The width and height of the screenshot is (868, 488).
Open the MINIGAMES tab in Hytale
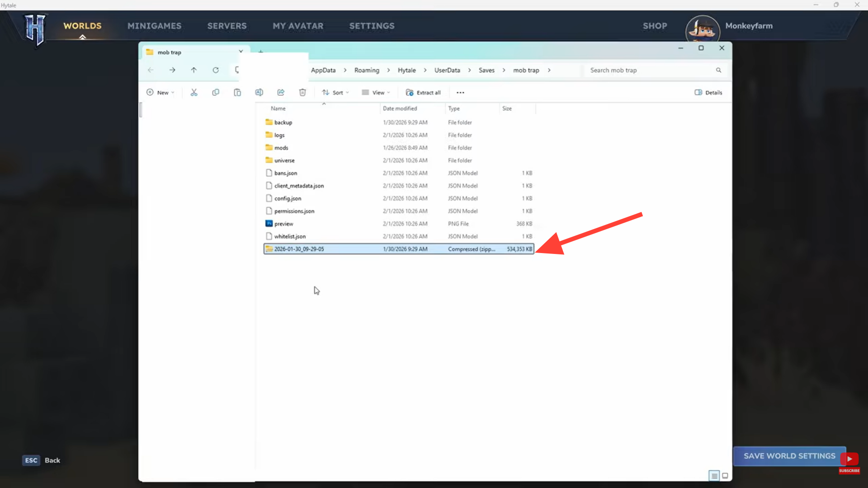click(154, 26)
